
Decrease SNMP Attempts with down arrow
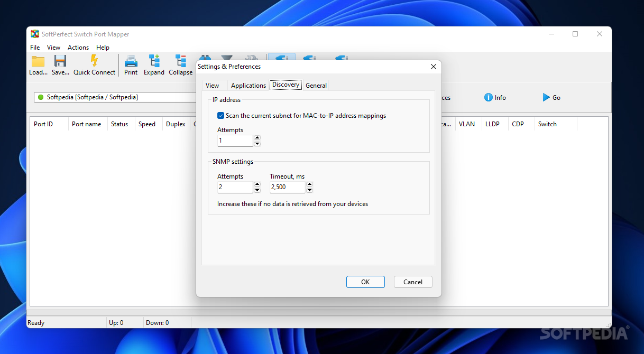[257, 190]
